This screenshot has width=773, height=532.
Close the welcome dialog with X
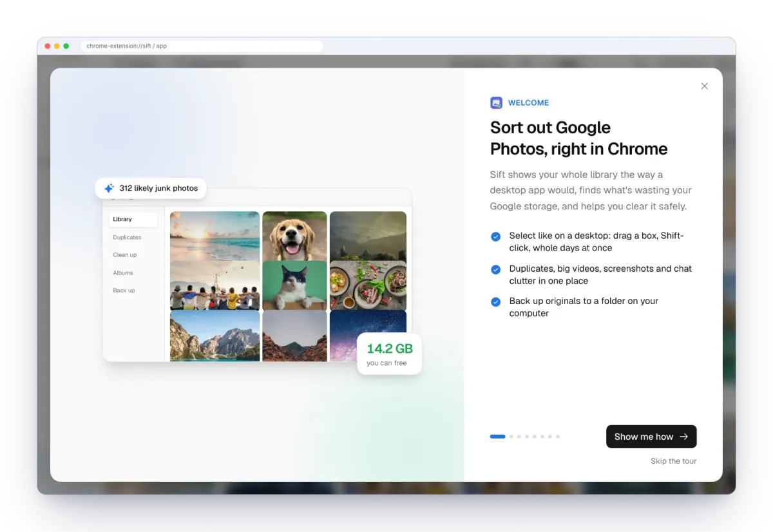[705, 86]
